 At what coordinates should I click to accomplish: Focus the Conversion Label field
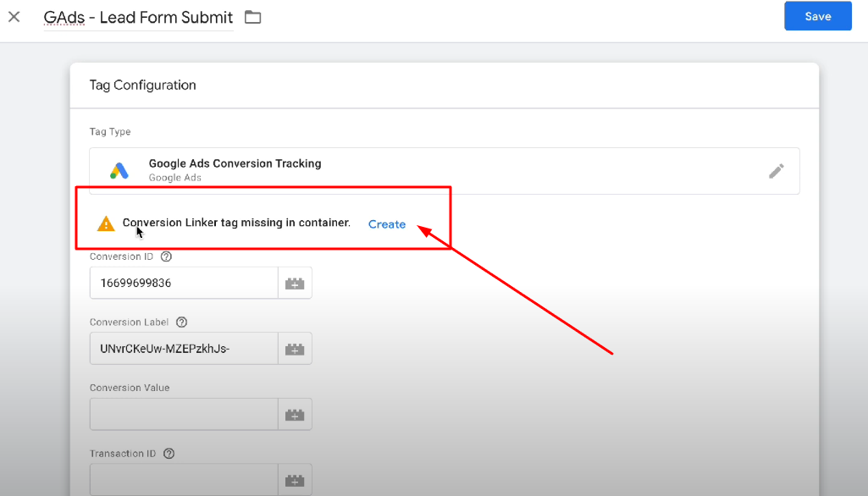point(184,349)
